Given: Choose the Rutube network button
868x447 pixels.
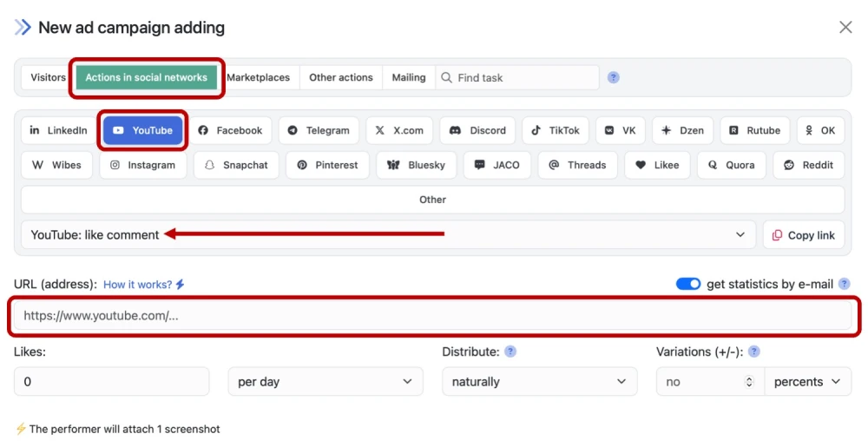Looking at the screenshot, I should 755,130.
